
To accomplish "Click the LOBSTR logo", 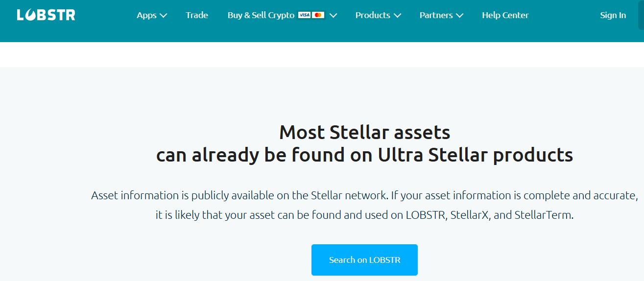I will (x=46, y=15).
